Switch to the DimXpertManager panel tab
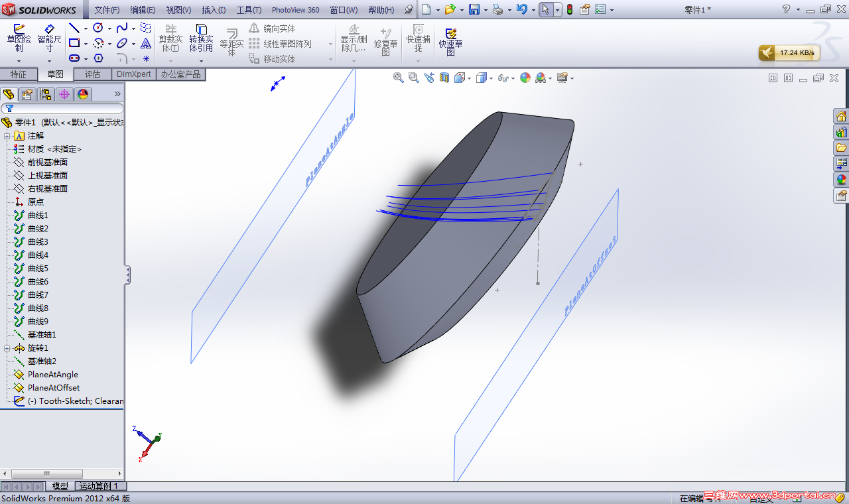 coord(64,94)
